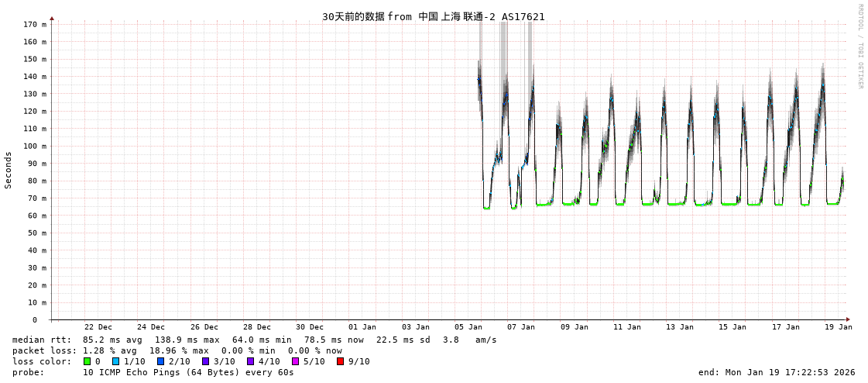Click the vertical Seconds axis title

(9, 170)
